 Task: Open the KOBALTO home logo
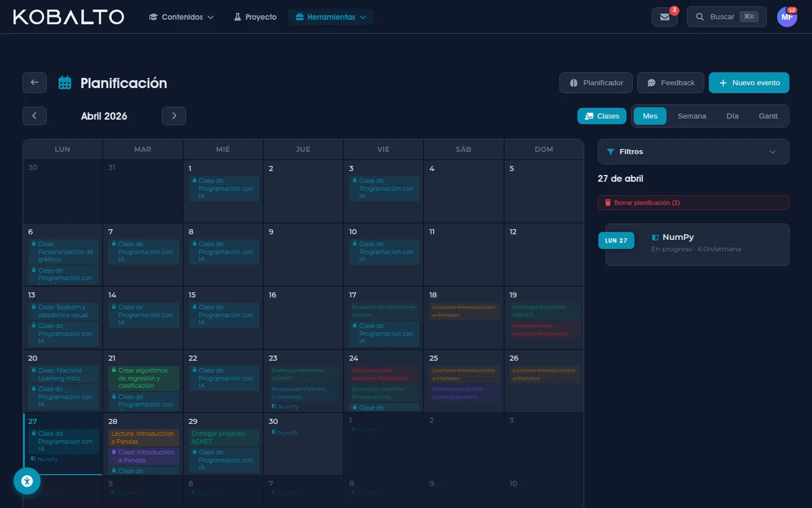[x=68, y=17]
